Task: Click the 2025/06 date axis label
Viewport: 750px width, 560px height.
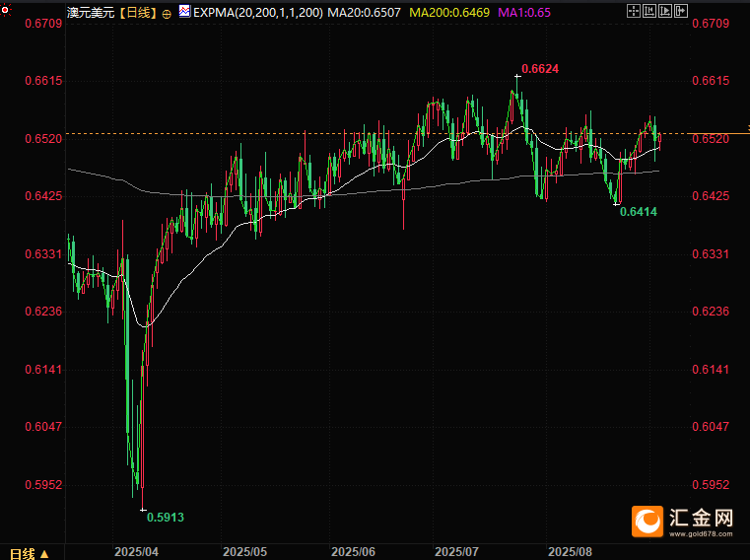Action: (354, 552)
